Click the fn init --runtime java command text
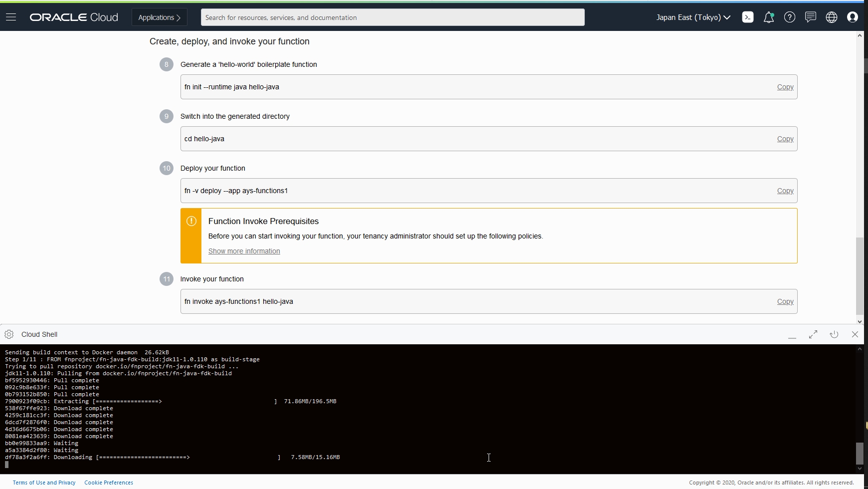The width and height of the screenshot is (868, 489). pos(232,87)
